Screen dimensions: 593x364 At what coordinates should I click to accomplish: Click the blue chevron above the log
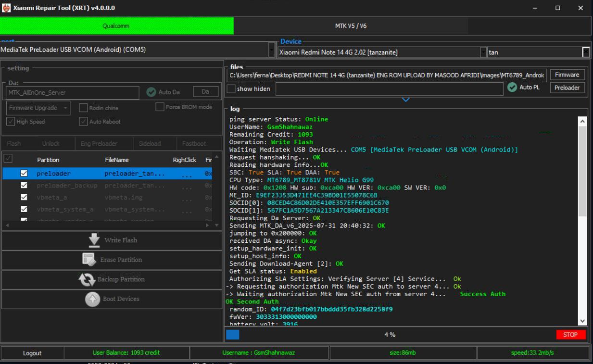[405, 100]
